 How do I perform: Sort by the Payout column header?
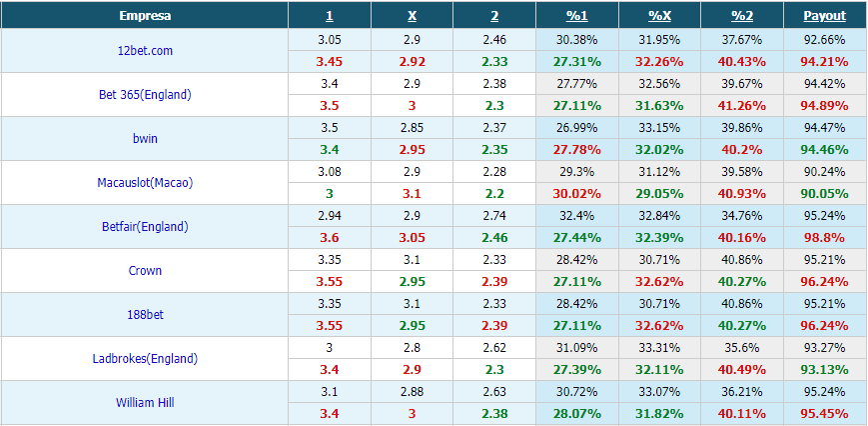point(825,16)
